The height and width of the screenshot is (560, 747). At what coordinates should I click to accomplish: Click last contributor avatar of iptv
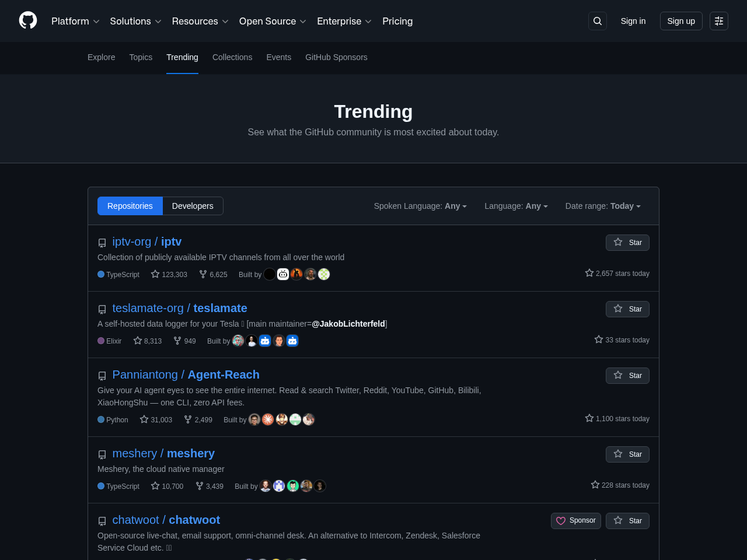324,274
